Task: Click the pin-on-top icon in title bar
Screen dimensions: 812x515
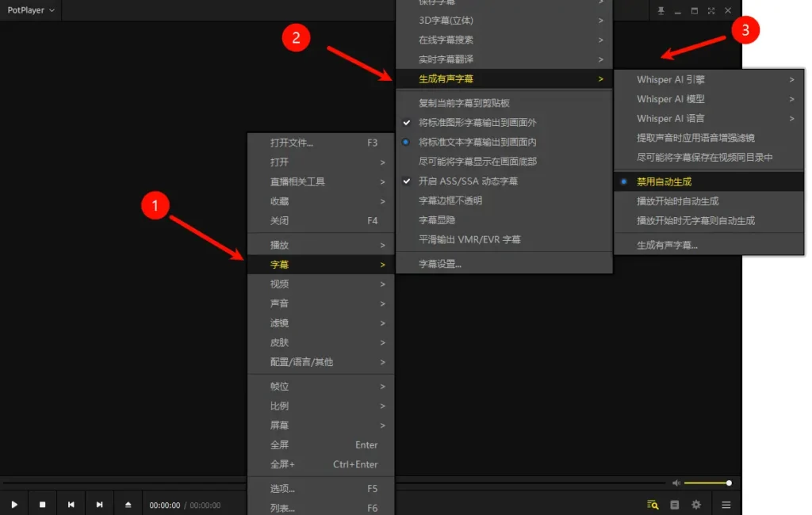Action: pyautogui.click(x=661, y=10)
